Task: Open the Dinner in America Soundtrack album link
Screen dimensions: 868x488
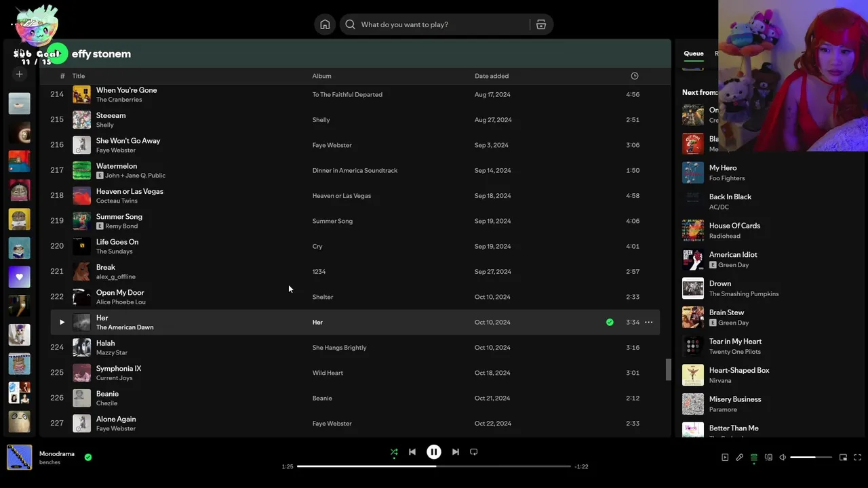Action: coord(355,171)
